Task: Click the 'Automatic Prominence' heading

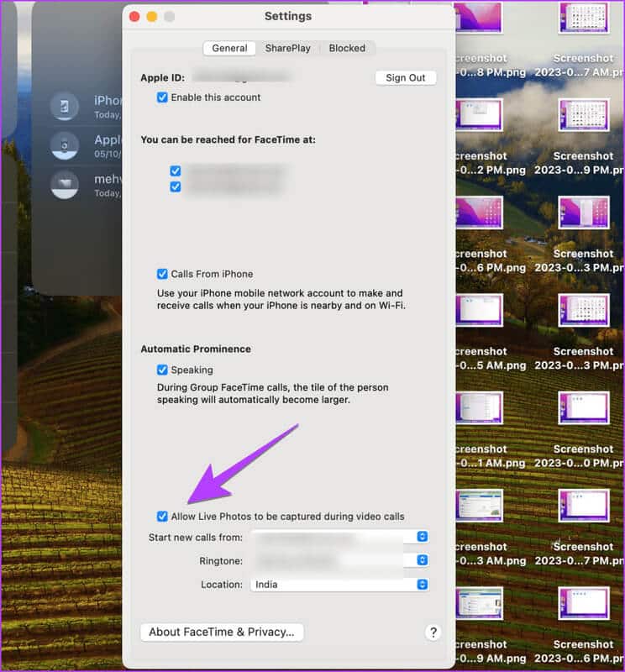Action: click(x=196, y=349)
